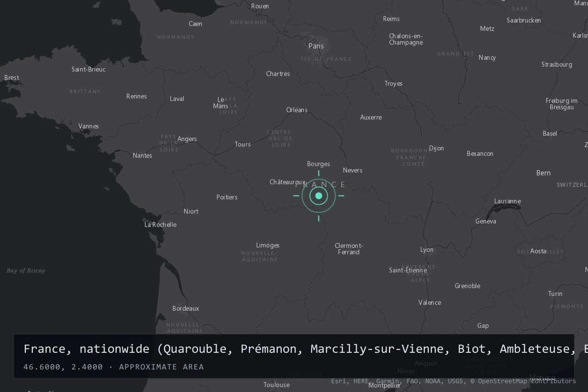Select the Besancon map label

pyautogui.click(x=480, y=154)
